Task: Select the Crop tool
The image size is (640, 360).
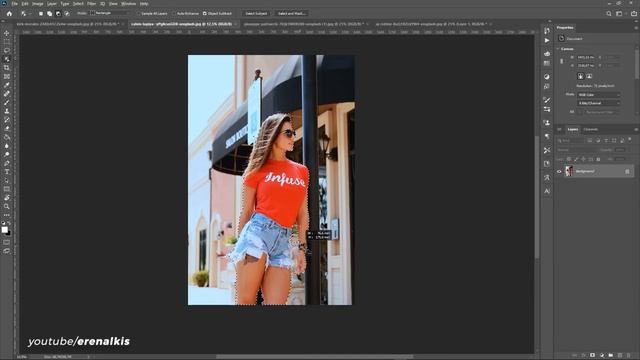Action: (7, 68)
